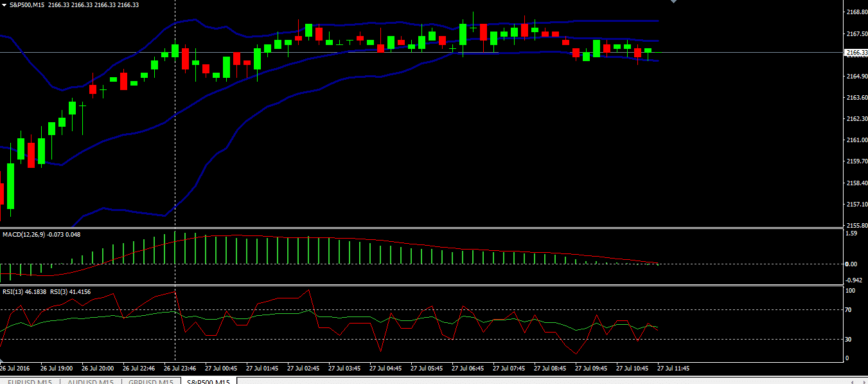Click the last green candle on chart
This screenshot has width=868, height=384.
[648, 50]
